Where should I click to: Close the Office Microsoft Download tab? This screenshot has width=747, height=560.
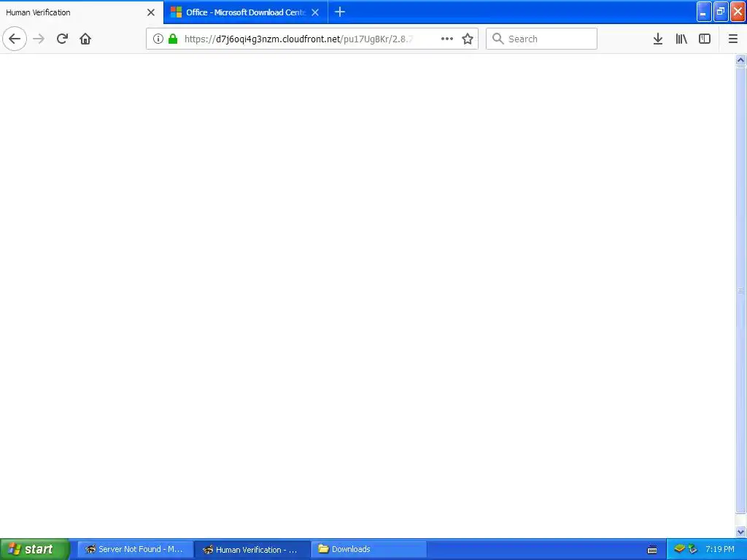(x=315, y=12)
